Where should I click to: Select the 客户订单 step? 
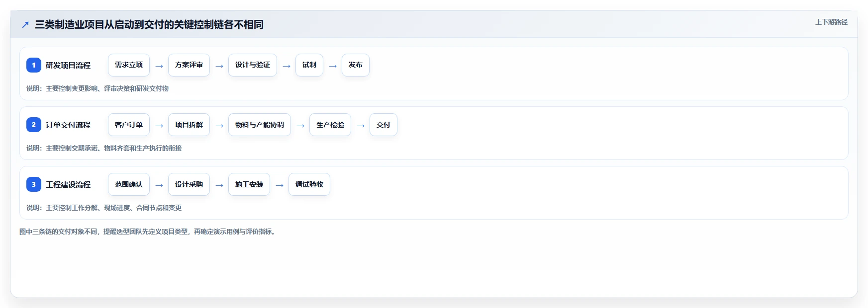[129, 125]
